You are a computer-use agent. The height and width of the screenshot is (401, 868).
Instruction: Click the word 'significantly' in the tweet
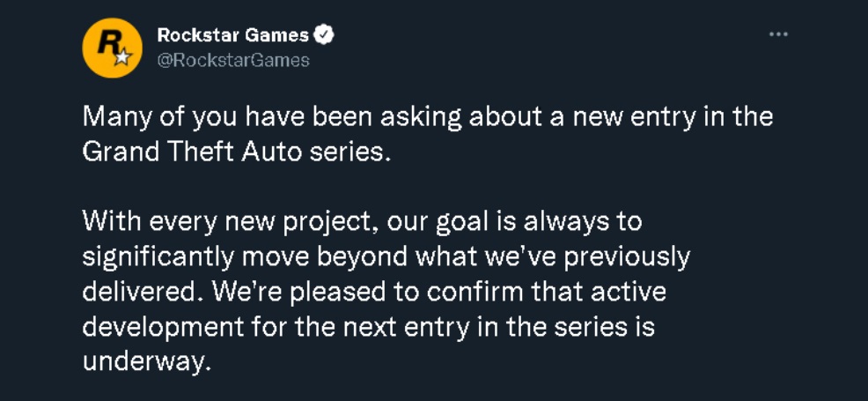[x=158, y=257]
